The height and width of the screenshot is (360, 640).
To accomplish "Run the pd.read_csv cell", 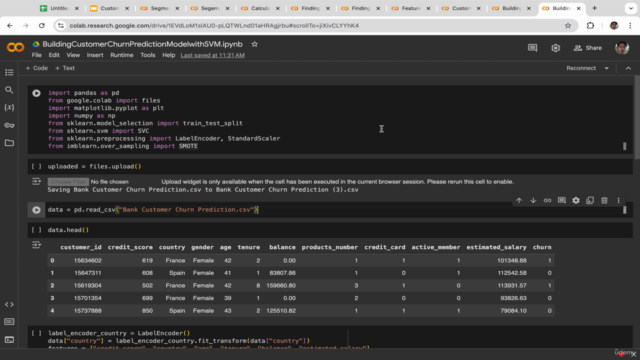I will pyautogui.click(x=36, y=210).
